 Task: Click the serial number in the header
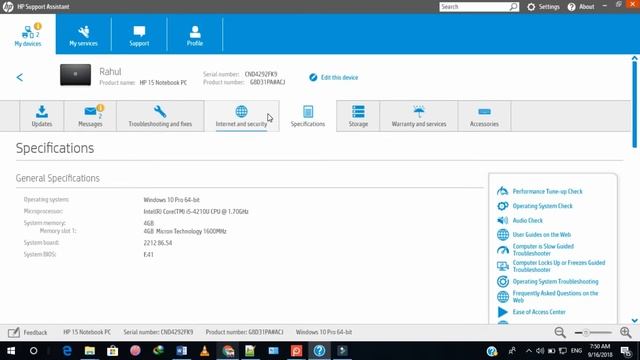click(261, 74)
